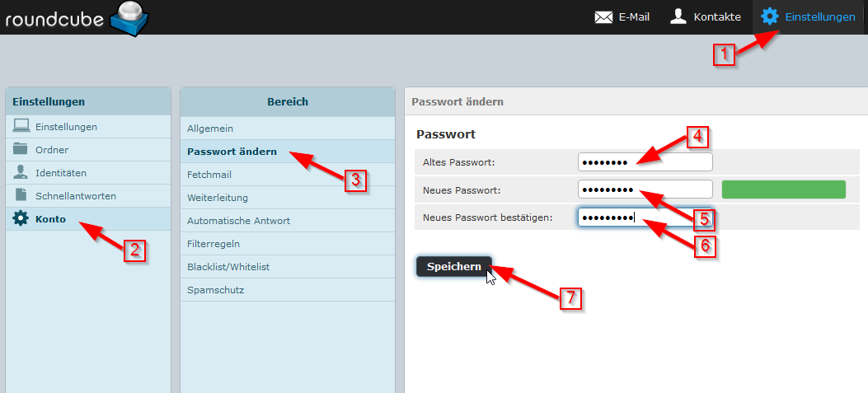Click the gear icon beside Konto

21,219
